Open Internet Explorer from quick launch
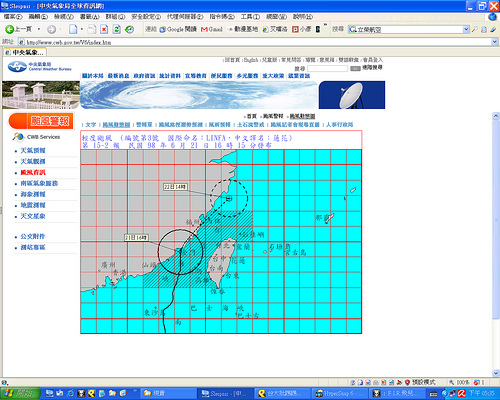The height and width of the screenshot is (400, 500). (x=71, y=394)
